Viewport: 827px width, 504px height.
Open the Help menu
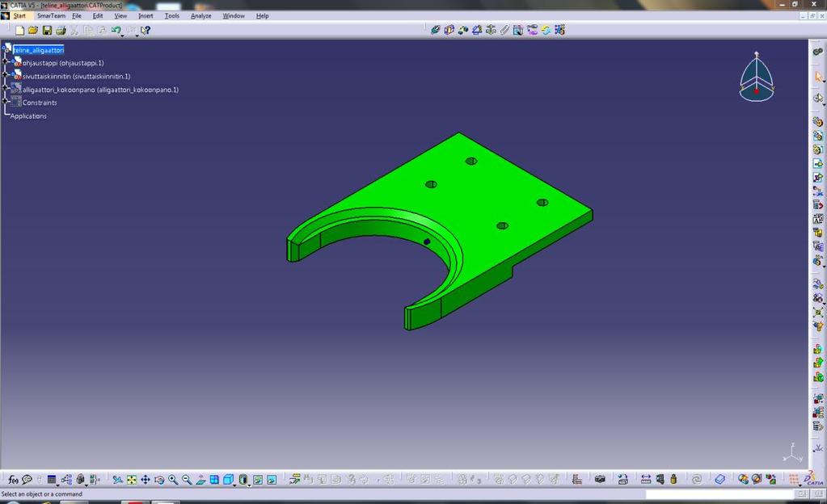tap(263, 16)
